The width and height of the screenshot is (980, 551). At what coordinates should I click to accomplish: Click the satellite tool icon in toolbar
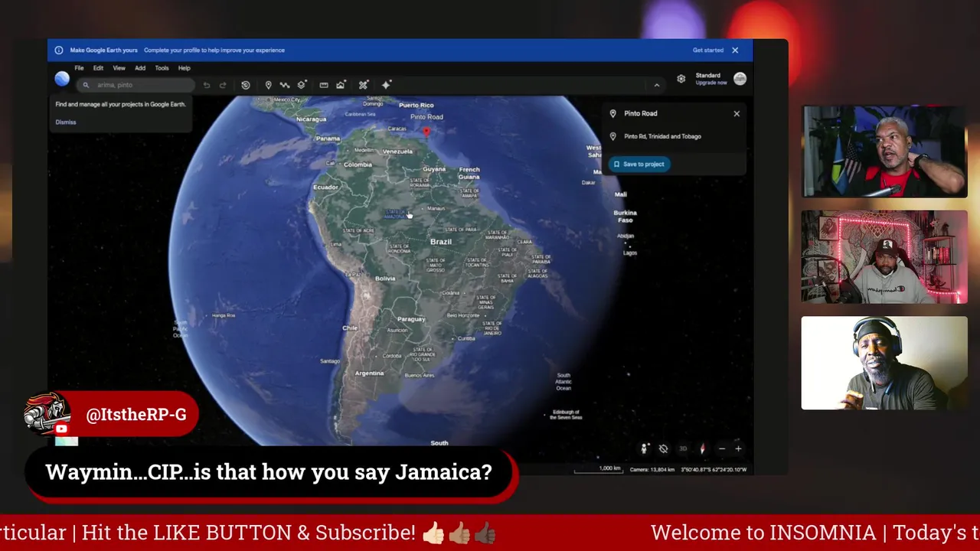tap(364, 85)
